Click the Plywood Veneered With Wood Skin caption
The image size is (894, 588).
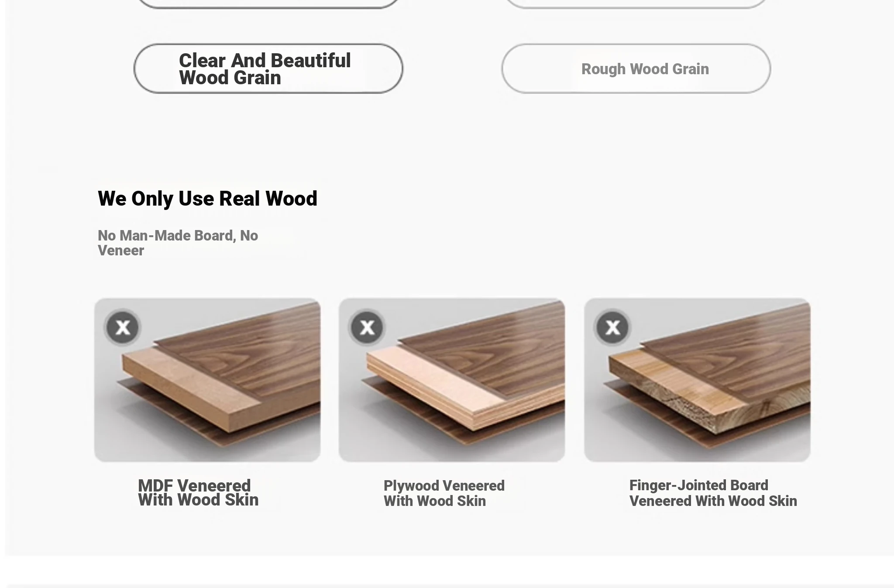click(444, 493)
